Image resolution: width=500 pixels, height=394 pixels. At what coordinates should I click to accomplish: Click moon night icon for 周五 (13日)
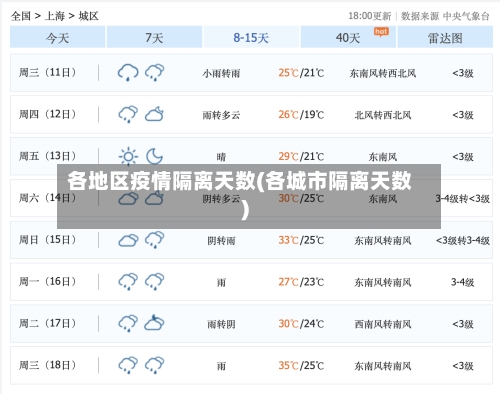coord(155,156)
